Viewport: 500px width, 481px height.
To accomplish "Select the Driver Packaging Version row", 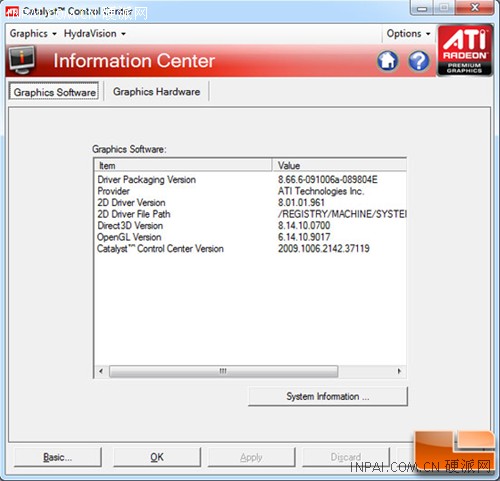I will tap(251, 180).
